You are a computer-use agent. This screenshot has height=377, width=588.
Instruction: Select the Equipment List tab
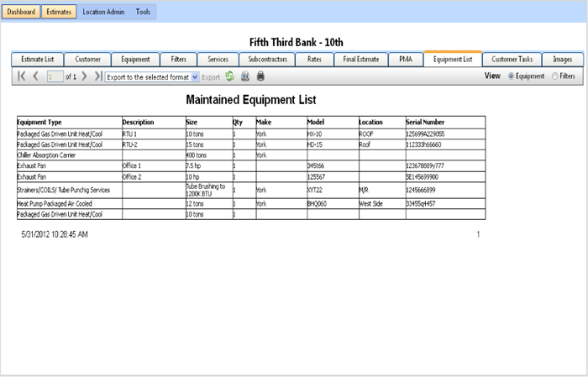point(453,59)
